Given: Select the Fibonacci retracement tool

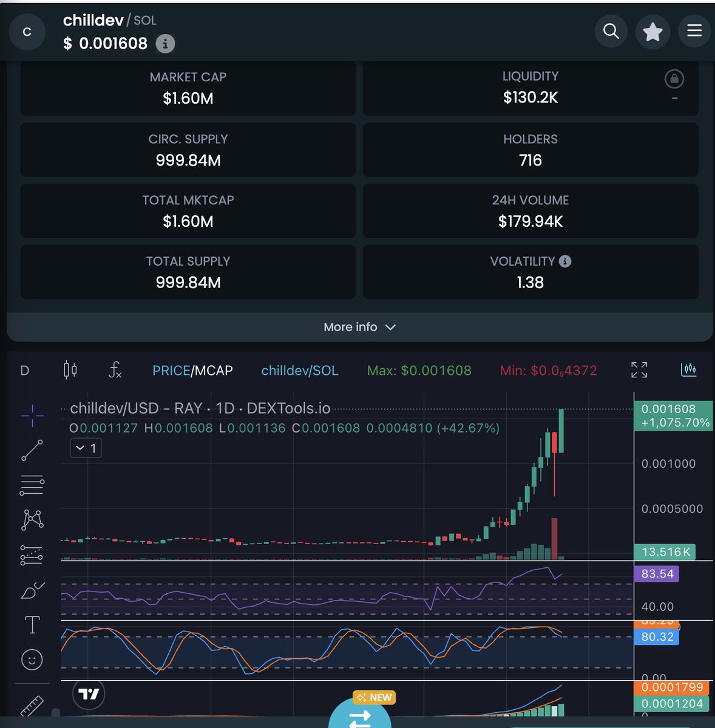Looking at the screenshot, I should click(32, 485).
